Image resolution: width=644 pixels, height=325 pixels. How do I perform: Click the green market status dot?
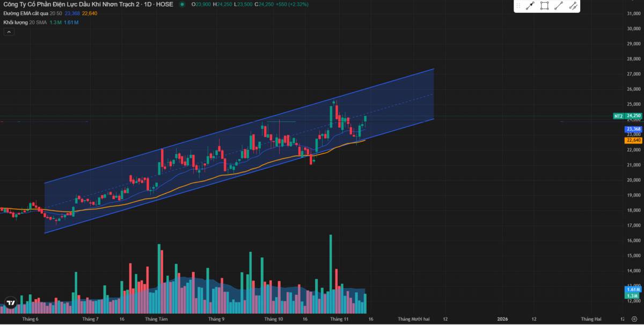182,4
